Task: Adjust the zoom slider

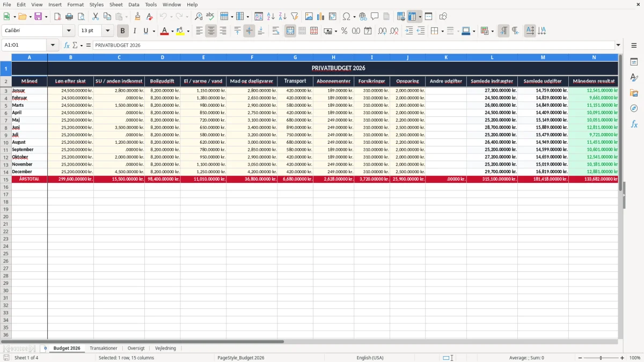Action: tap(601, 358)
